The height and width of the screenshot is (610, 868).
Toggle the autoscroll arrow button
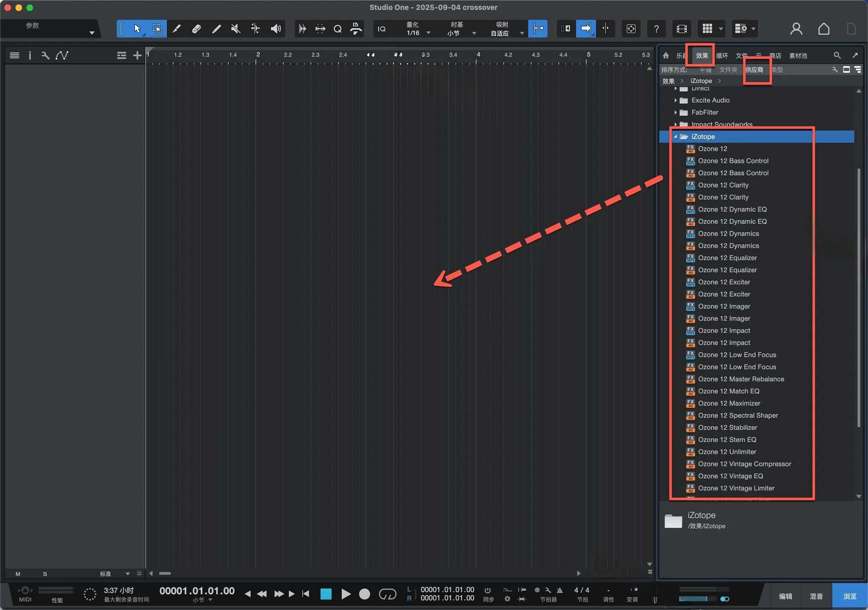585,29
